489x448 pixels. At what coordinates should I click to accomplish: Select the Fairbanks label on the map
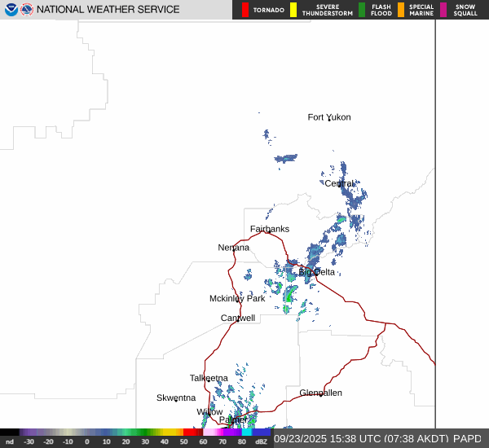pyautogui.click(x=269, y=229)
